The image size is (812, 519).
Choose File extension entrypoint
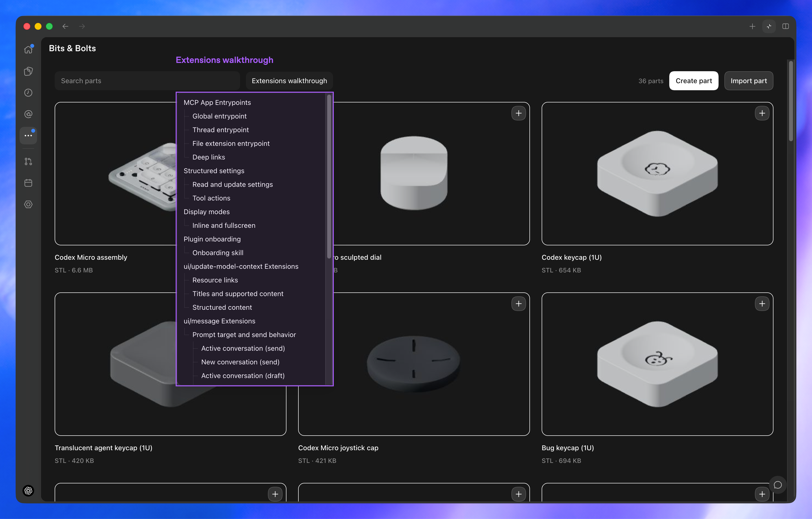(x=231, y=143)
